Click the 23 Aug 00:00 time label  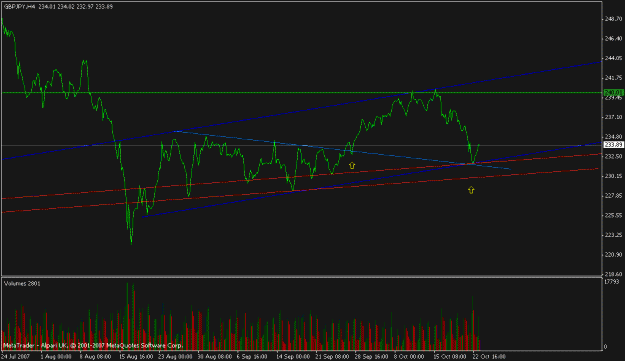coord(175,357)
